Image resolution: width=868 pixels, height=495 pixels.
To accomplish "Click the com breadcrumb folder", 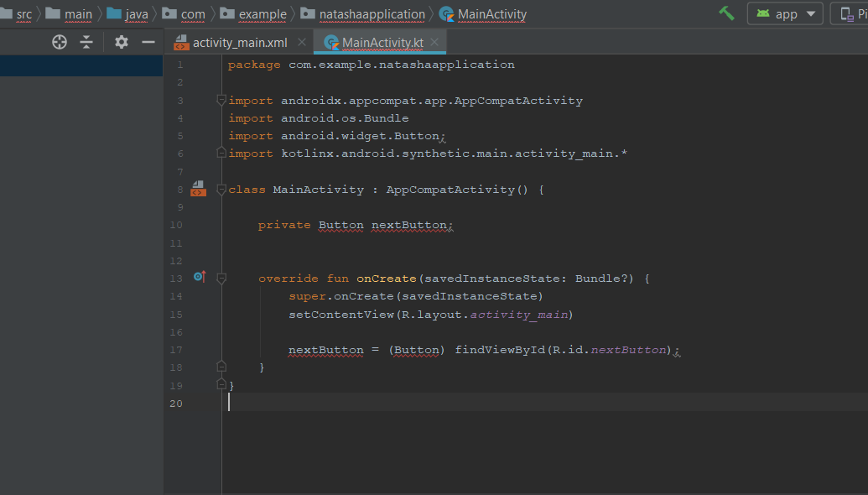I will (x=184, y=13).
